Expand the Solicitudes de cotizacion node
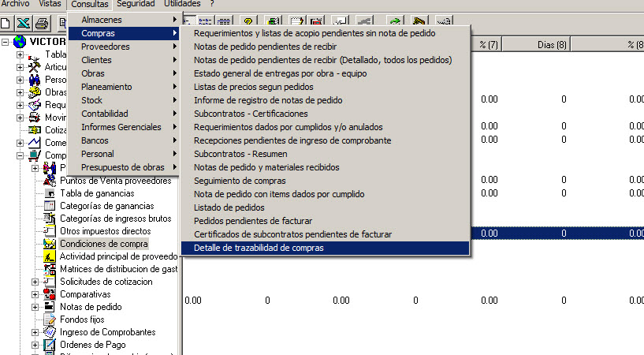Screen dimensions: 644x355 click(35, 282)
